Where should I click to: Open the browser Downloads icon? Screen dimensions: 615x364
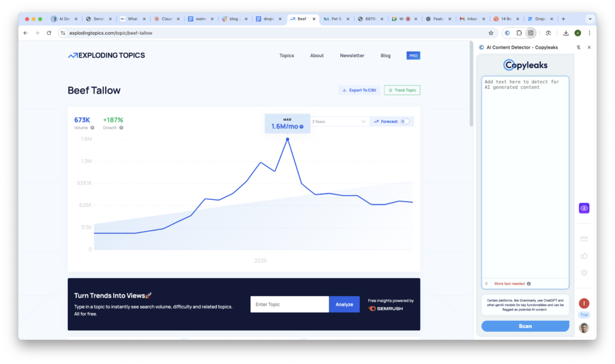pyautogui.click(x=566, y=33)
